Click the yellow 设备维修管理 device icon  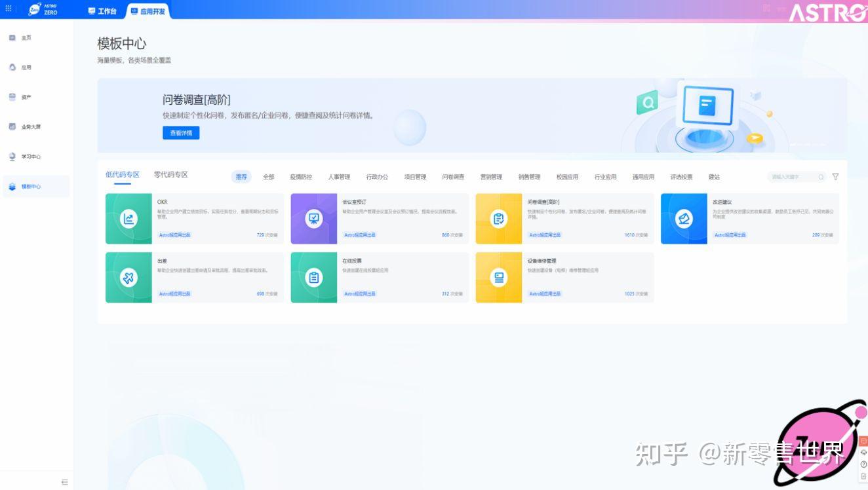click(499, 276)
